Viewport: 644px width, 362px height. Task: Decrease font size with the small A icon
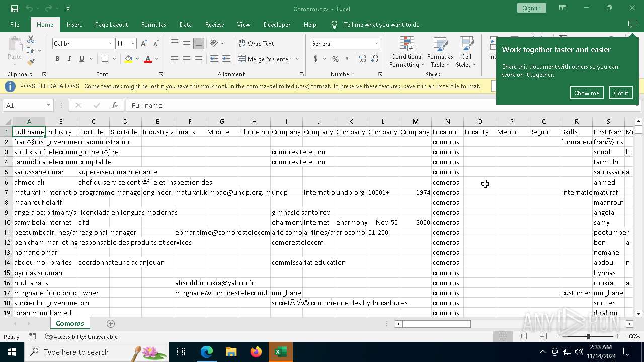pos(156,44)
